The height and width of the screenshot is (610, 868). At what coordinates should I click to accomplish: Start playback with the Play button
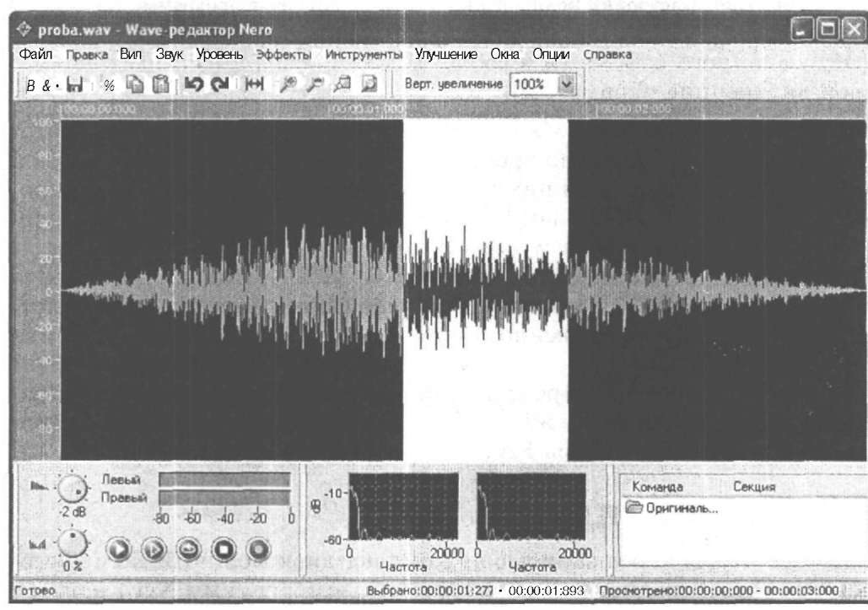118,549
